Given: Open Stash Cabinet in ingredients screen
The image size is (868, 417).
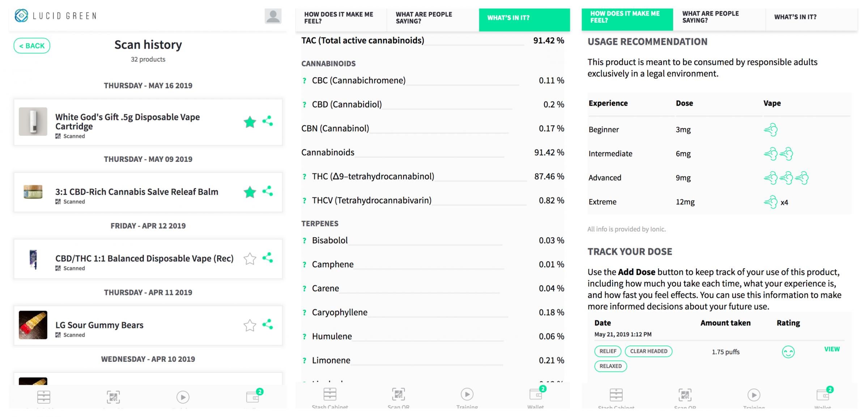Looking at the screenshot, I should (x=330, y=397).
